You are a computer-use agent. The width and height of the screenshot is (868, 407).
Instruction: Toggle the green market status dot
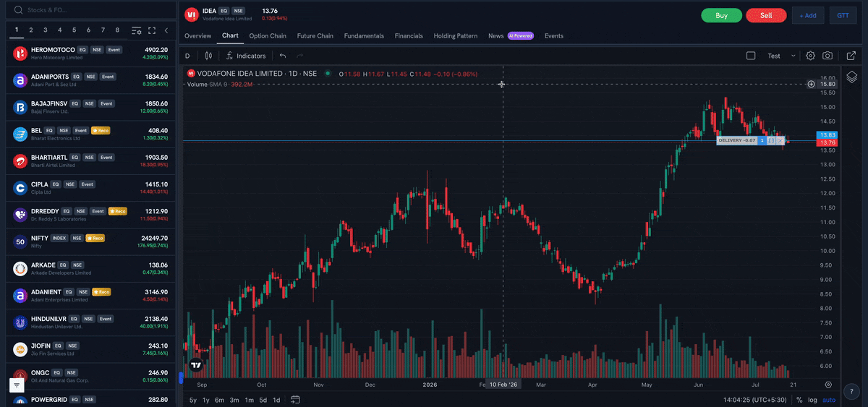coord(328,73)
